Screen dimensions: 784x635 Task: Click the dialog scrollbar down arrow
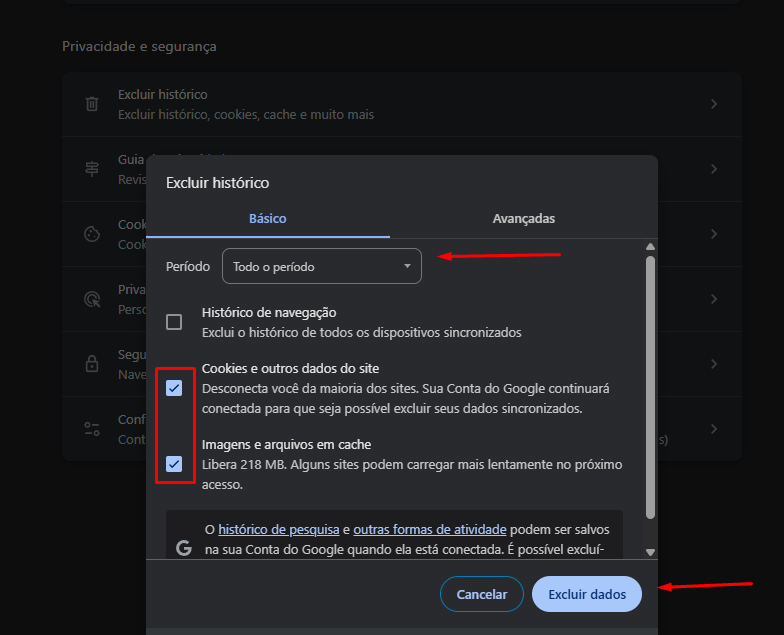pos(650,551)
